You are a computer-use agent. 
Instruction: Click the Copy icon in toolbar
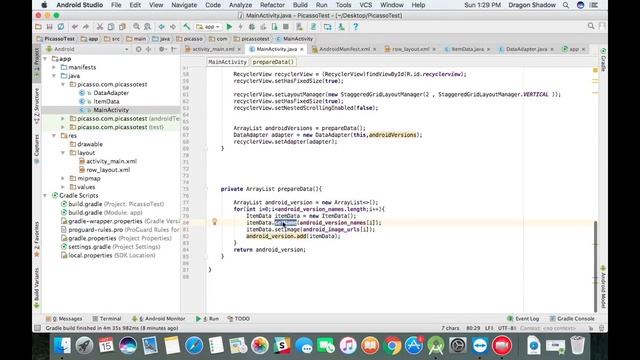pos(111,27)
